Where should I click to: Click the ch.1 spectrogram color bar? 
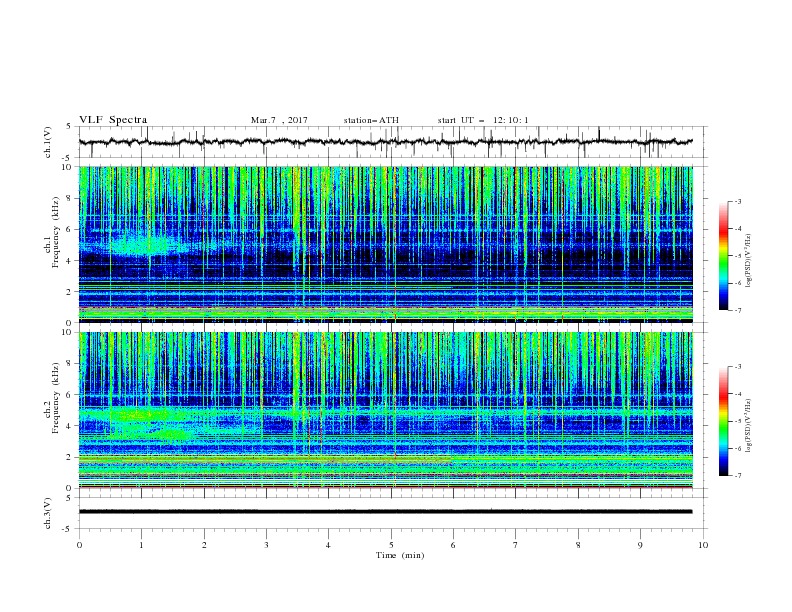pyautogui.click(x=723, y=256)
